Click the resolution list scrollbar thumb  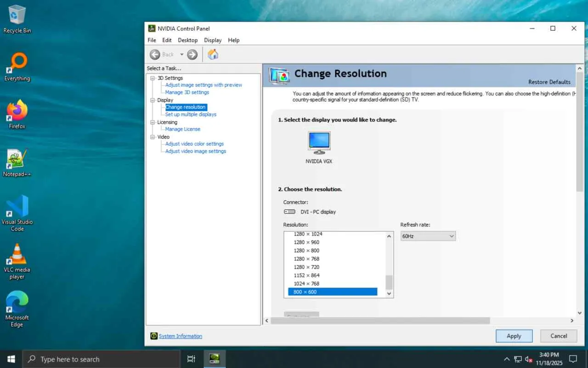pos(389,282)
